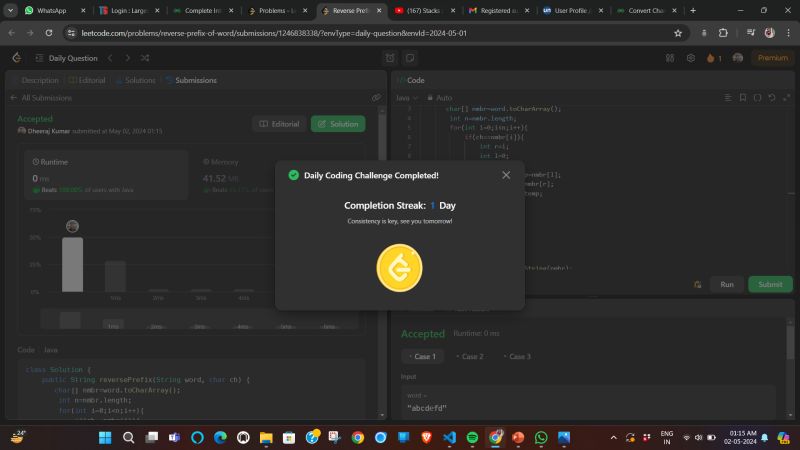The height and width of the screenshot is (450, 800).
Task: Click the Run button
Action: [727, 284]
